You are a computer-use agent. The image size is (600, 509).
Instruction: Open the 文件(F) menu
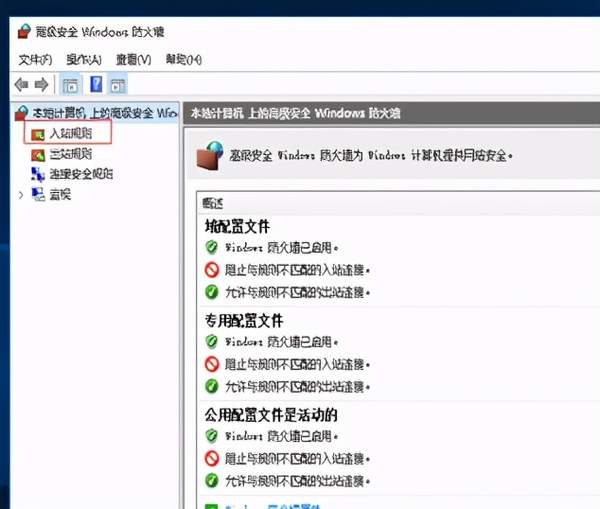coord(35,60)
